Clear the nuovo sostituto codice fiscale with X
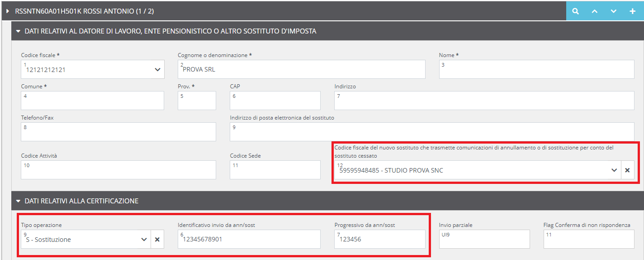Viewport: 644px width, 260px height. point(627,170)
